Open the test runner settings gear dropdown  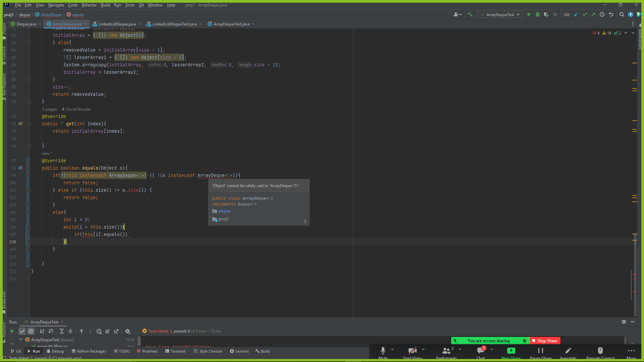pos(128,331)
